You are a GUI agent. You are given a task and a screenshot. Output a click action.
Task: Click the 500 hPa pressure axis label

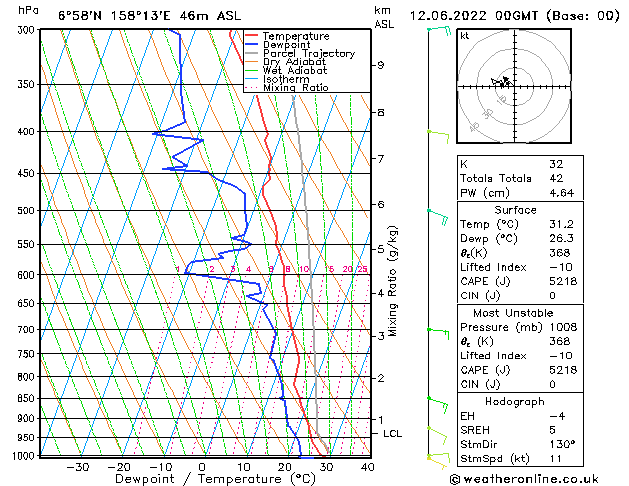click(x=26, y=211)
